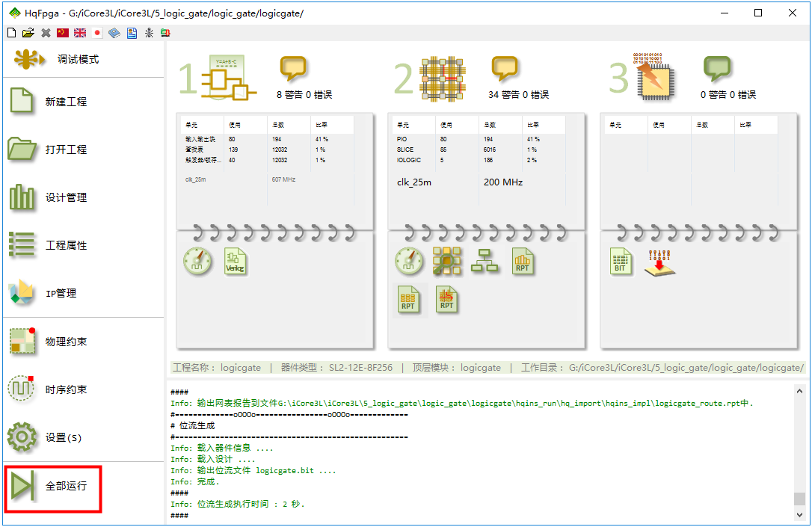Open the blue book help icon
The width and height of the screenshot is (812, 527).
click(114, 33)
